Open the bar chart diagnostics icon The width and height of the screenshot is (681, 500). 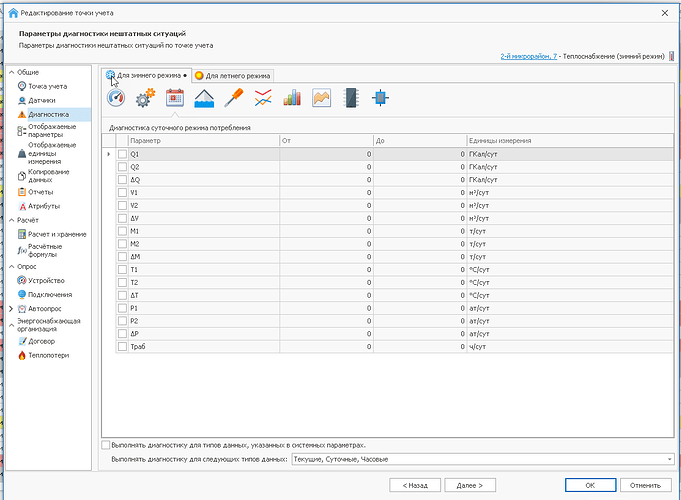click(292, 98)
